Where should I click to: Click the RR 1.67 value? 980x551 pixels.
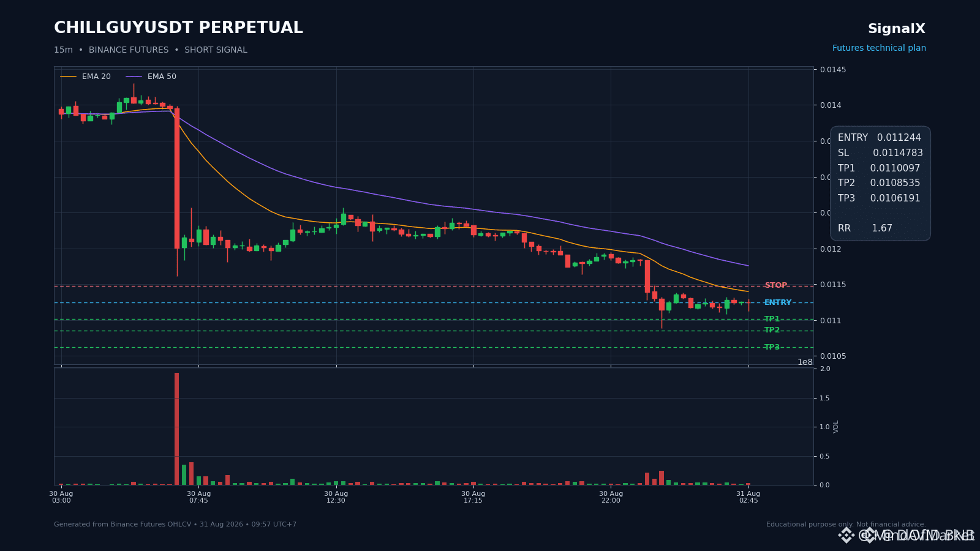pos(882,228)
